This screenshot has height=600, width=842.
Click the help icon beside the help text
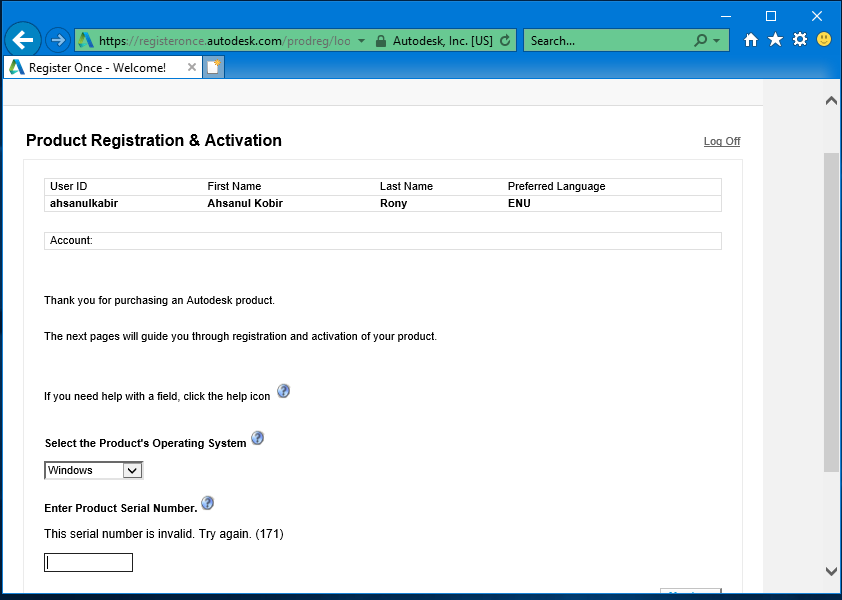pyautogui.click(x=283, y=390)
